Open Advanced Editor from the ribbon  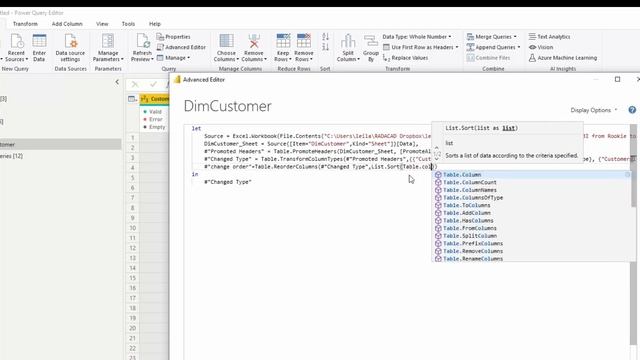point(181,47)
